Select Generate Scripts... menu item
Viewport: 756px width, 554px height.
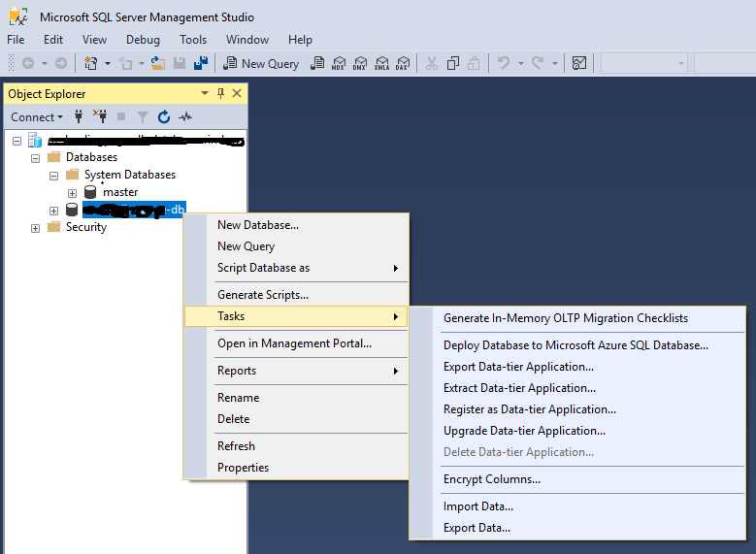click(296, 295)
